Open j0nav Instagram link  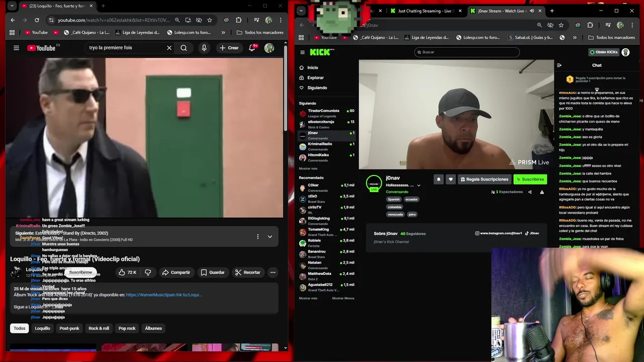[499, 233]
